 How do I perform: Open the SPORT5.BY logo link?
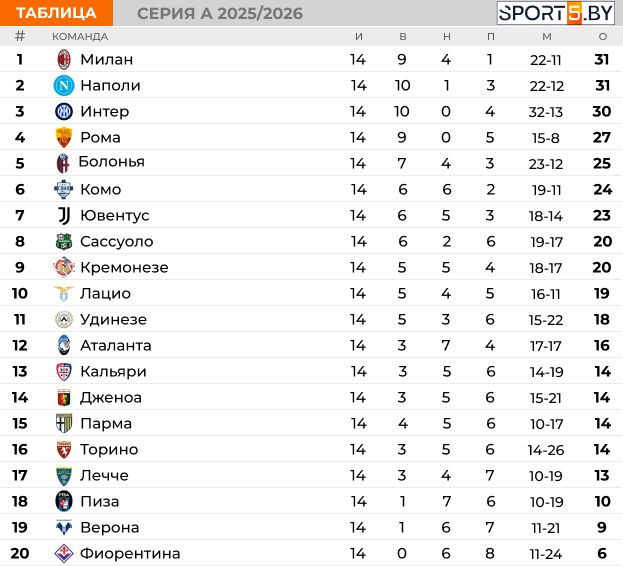tap(556, 13)
